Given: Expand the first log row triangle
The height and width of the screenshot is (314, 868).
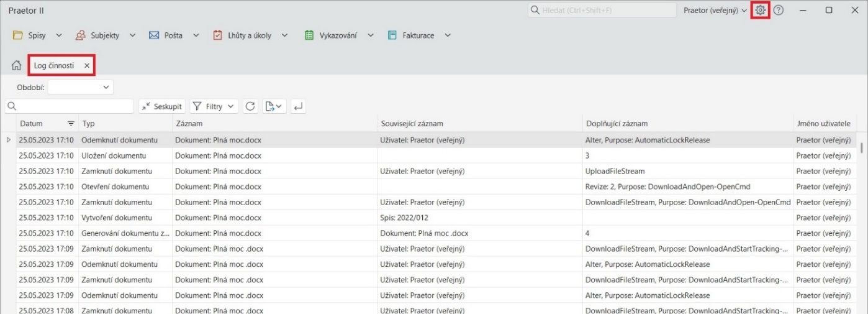Looking at the screenshot, I should pos(9,140).
